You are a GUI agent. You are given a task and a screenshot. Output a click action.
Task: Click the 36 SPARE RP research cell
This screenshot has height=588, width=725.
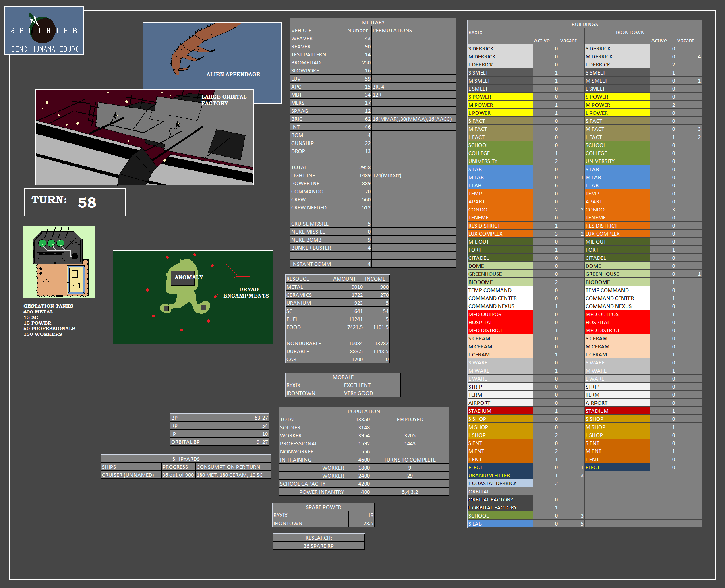point(319,546)
